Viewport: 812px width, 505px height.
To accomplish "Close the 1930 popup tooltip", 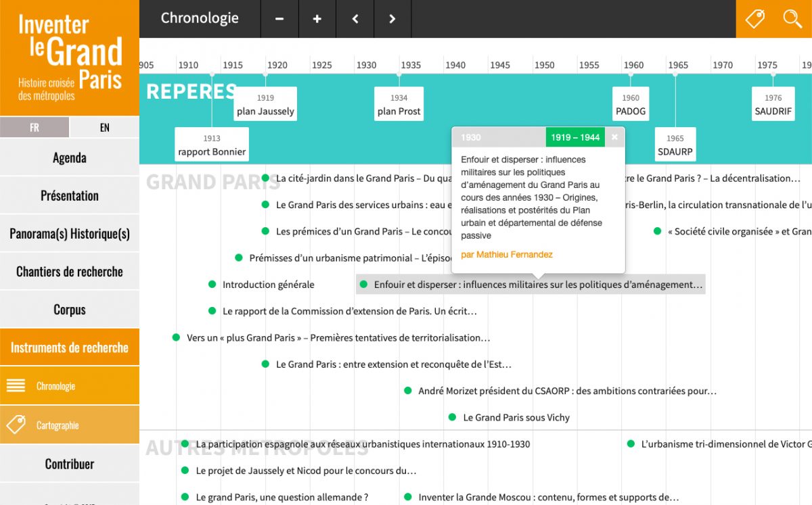I will 614,137.
